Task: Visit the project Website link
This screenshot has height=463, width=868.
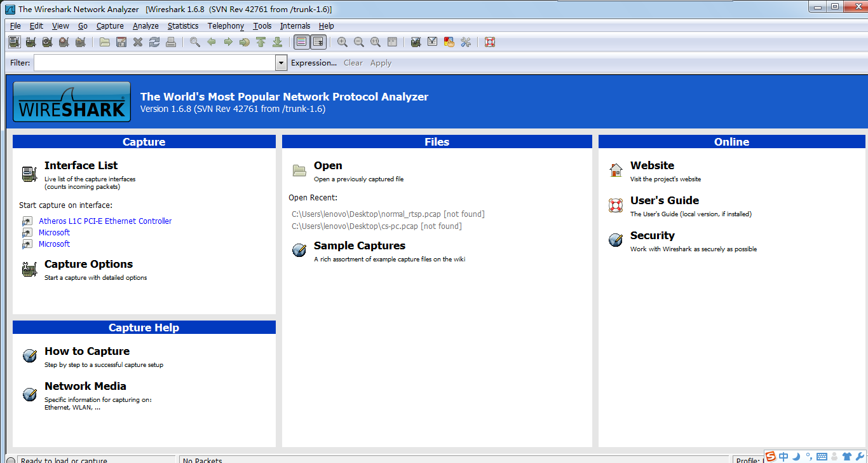Action: click(652, 165)
